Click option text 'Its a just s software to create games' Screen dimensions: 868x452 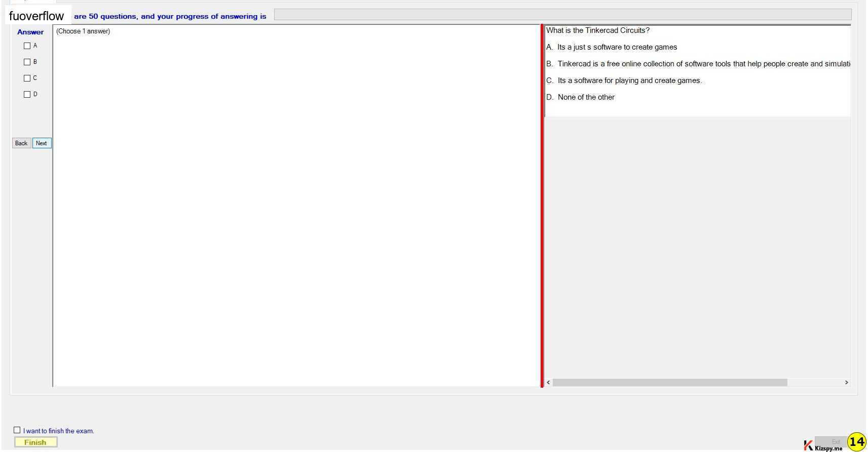click(x=617, y=47)
